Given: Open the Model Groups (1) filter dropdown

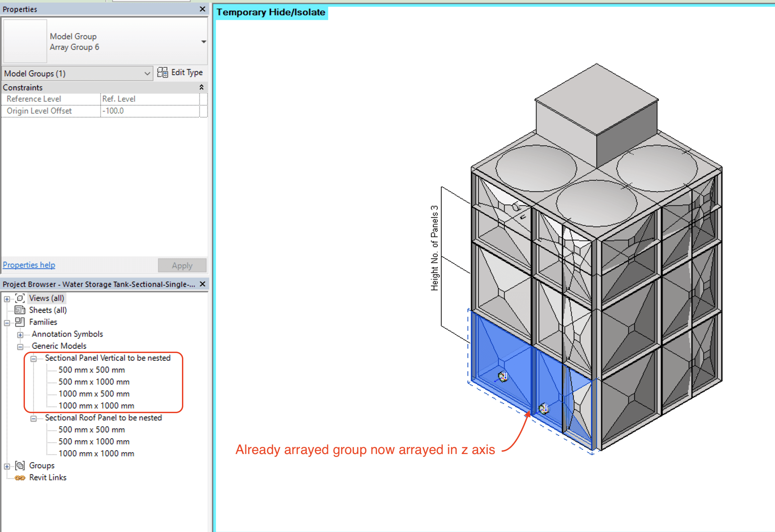Looking at the screenshot, I should click(x=147, y=73).
